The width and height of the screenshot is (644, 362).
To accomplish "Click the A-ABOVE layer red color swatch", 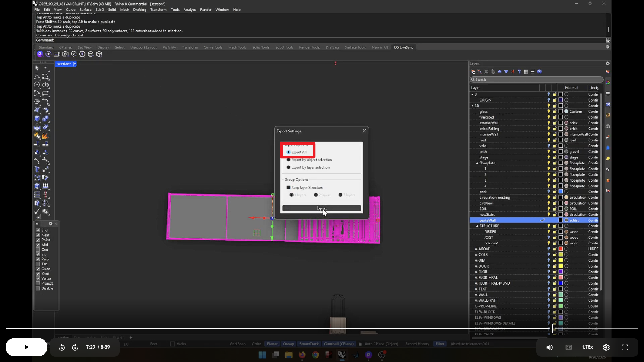I will [560, 249].
